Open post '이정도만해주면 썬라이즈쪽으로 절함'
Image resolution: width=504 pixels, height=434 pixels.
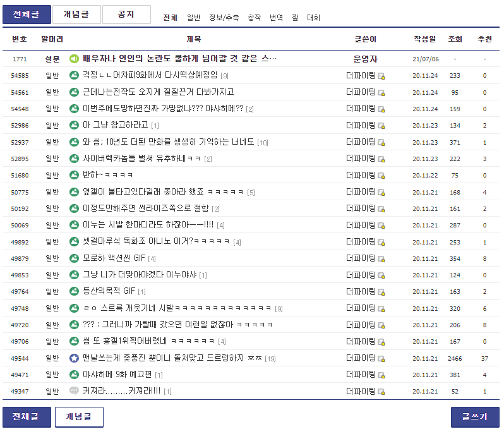pos(146,208)
